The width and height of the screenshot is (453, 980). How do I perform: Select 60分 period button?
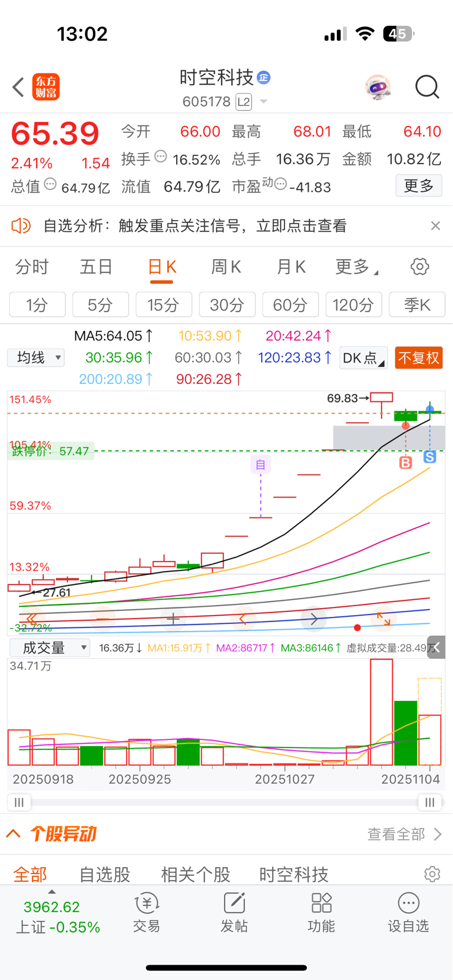click(x=290, y=305)
